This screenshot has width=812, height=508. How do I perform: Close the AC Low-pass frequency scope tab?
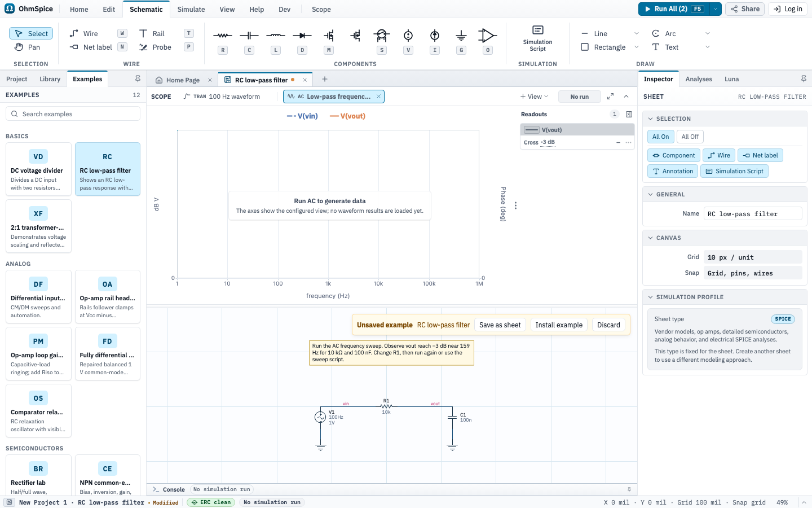tap(378, 97)
